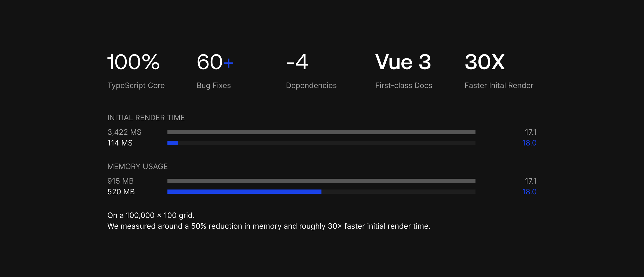Click the Vue 3 heading

(x=403, y=62)
